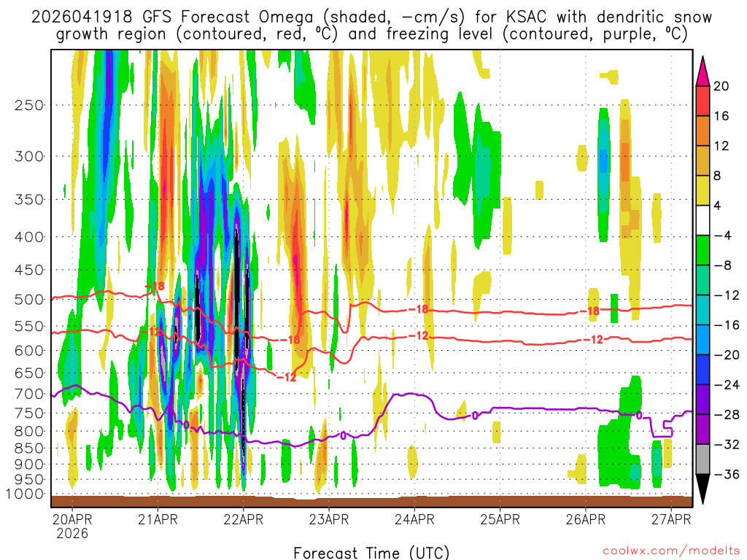The image size is (747, 560).
Task: Click the orange 12 to 16 colorbar swatch
Action: tap(703, 131)
